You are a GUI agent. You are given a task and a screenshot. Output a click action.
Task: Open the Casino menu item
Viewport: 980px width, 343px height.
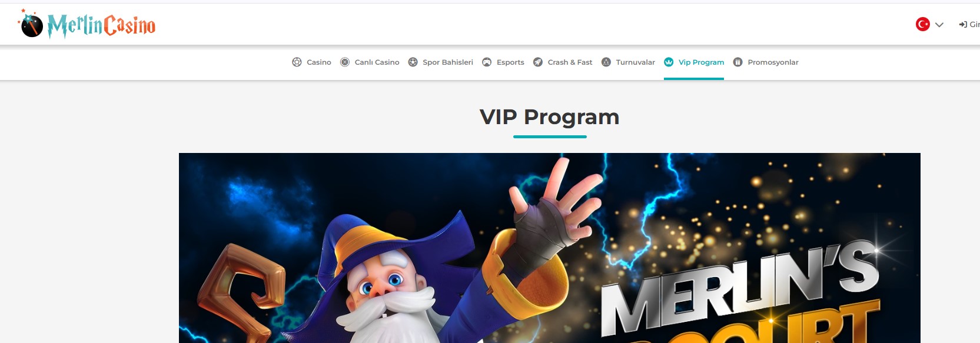pyautogui.click(x=319, y=62)
